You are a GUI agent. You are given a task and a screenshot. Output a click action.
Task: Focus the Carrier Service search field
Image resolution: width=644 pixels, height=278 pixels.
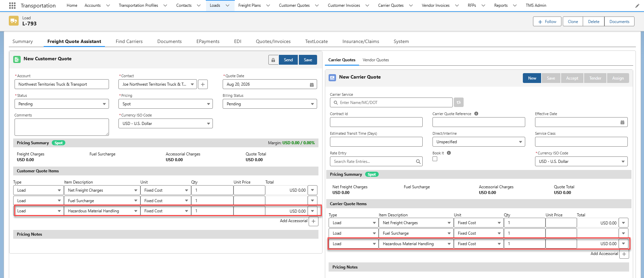tap(391, 103)
